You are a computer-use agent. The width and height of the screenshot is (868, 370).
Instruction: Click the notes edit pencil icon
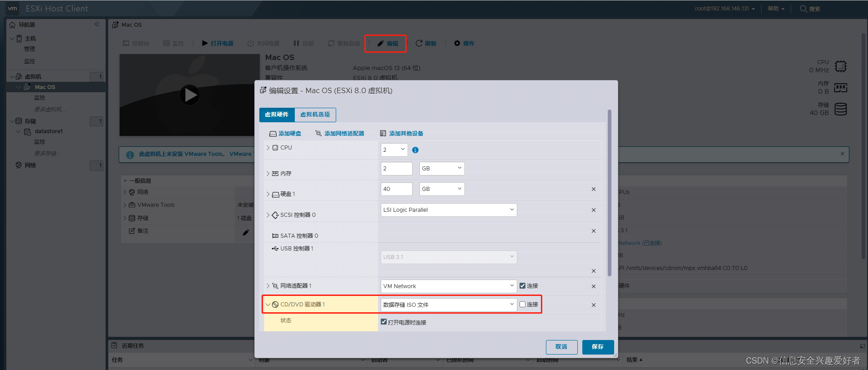tap(246, 232)
